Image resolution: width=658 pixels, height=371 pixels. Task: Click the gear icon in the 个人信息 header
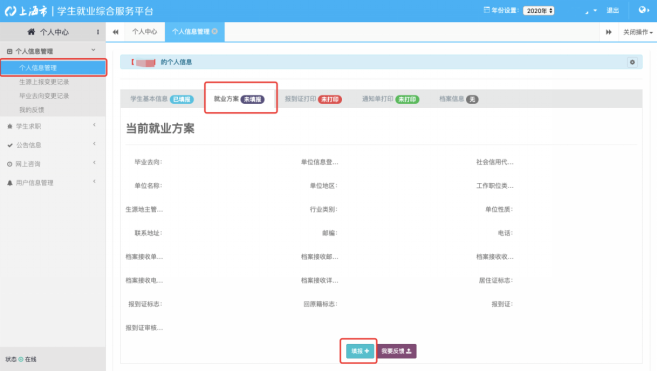(632, 62)
